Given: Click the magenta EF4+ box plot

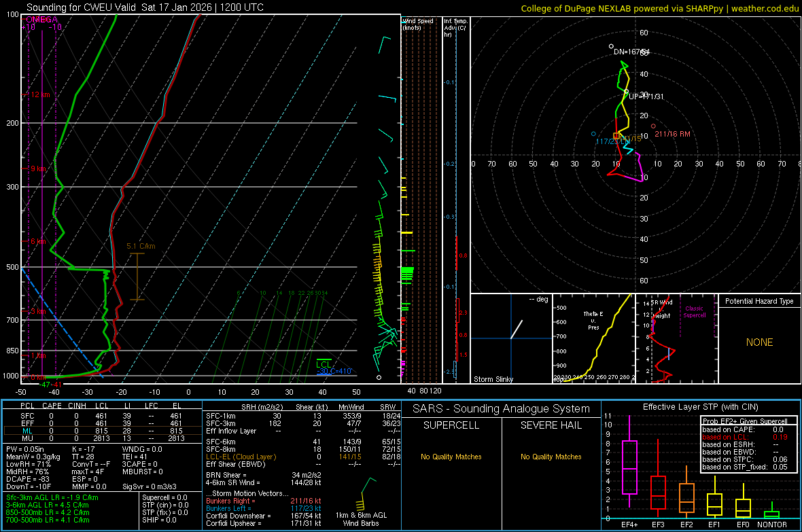Looking at the screenshot, I should pos(629,467).
